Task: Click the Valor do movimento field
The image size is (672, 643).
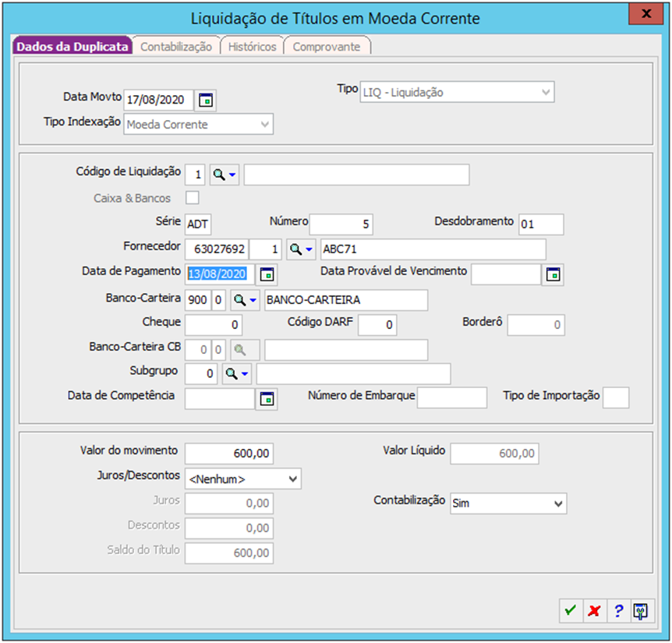Action: click(229, 454)
